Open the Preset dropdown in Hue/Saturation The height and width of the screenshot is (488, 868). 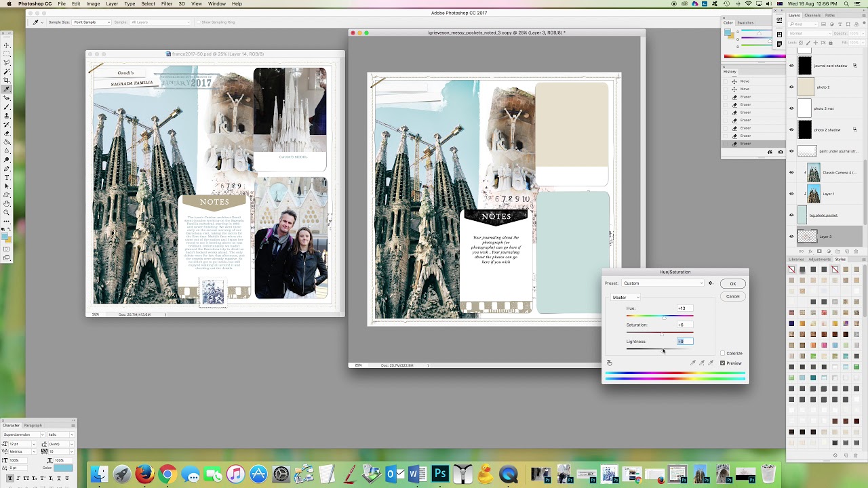(663, 283)
